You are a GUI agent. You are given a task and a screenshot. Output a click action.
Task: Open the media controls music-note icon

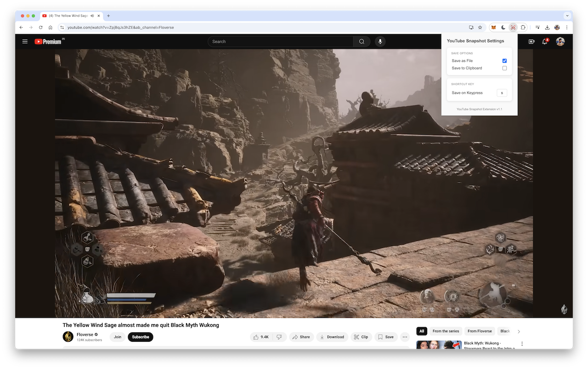537,28
